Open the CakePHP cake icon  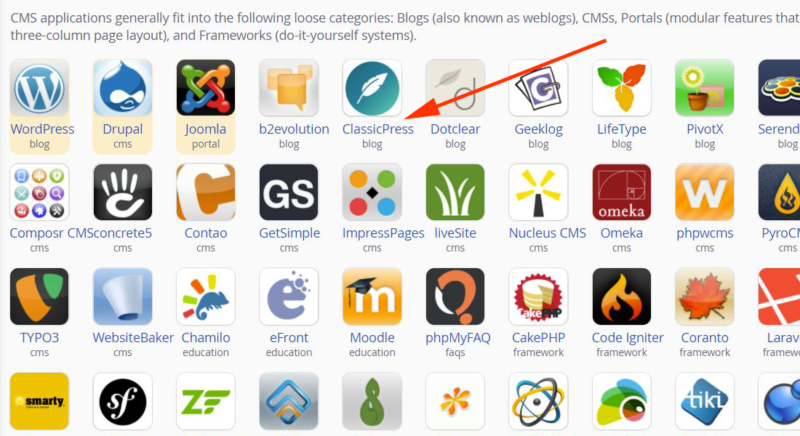tap(538, 297)
